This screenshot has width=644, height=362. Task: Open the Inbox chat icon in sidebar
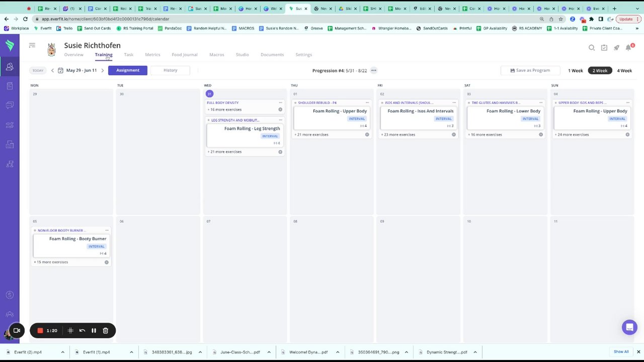(x=10, y=105)
